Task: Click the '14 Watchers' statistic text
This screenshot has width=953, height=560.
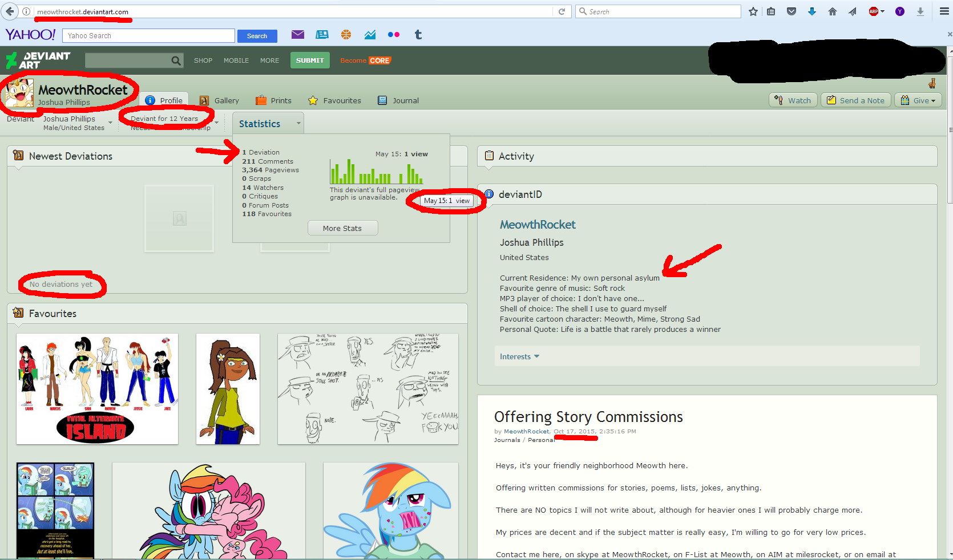Action: [263, 188]
